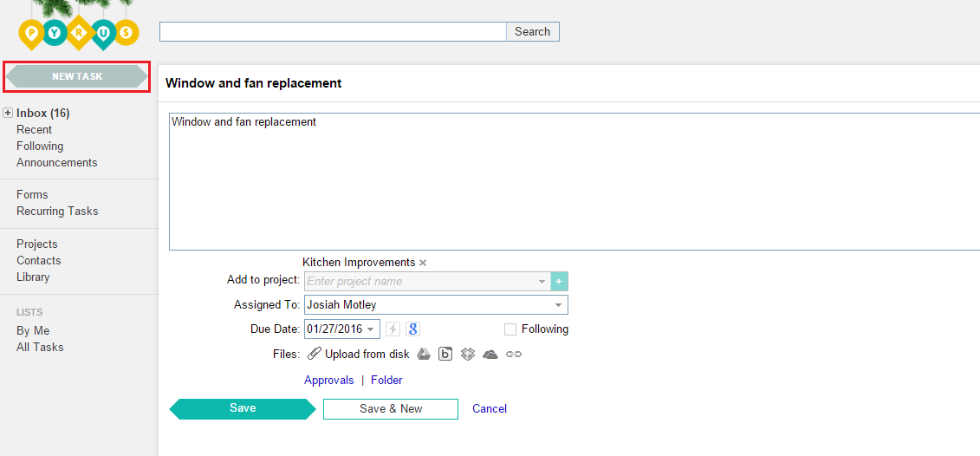This screenshot has width=980, height=456.
Task: Click the Due Date: label
Action: point(275,329)
